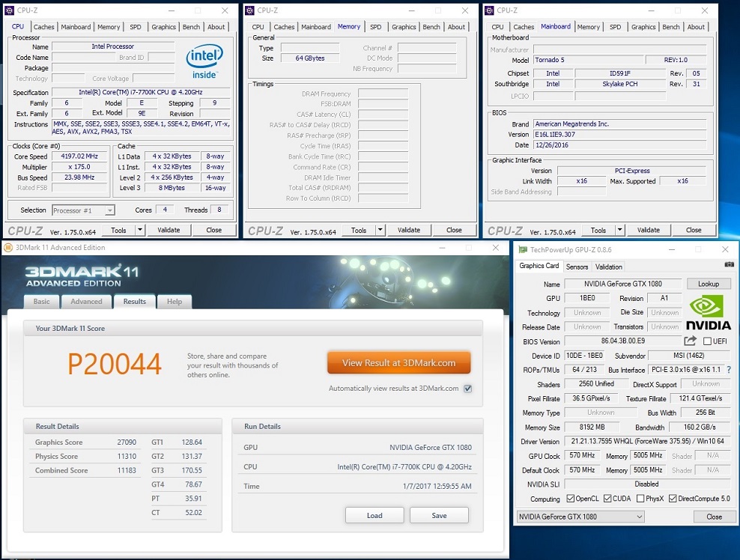Enable the UEFI checkbox
This screenshot has height=560, width=740.
coord(708,341)
